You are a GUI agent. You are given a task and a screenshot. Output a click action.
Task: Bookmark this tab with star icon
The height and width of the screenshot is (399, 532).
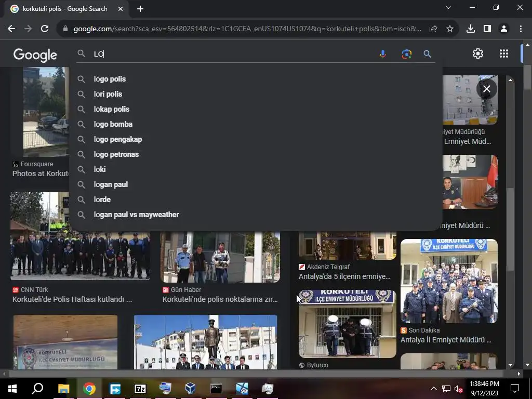click(x=450, y=29)
